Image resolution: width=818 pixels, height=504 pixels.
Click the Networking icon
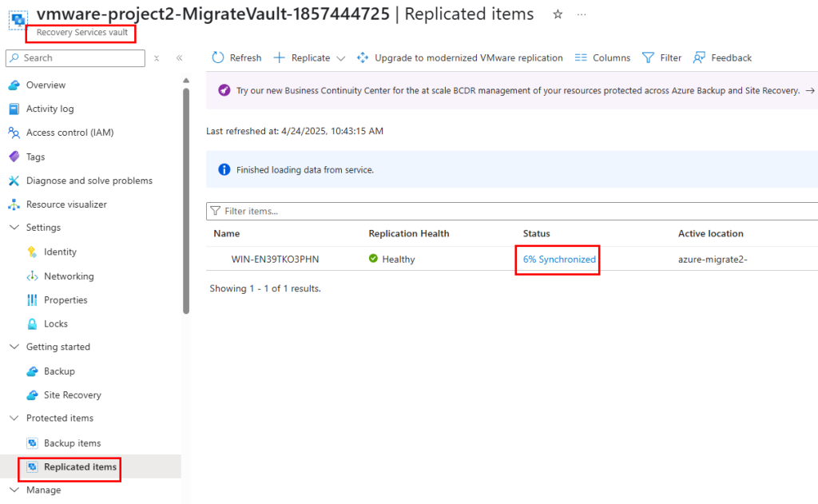point(32,276)
